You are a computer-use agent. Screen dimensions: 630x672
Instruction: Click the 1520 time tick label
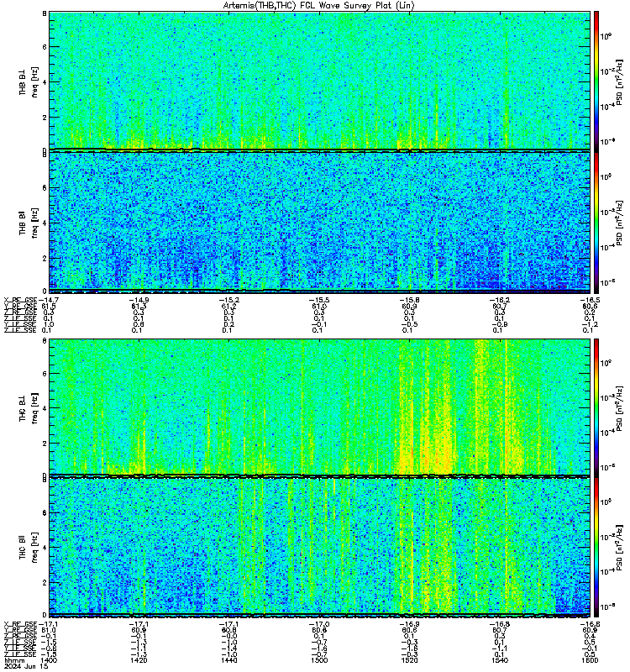coord(409,660)
